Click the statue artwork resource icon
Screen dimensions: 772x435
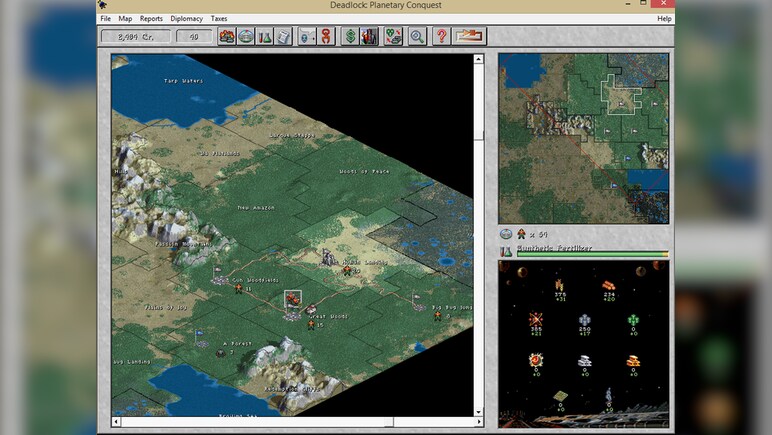coord(609,394)
